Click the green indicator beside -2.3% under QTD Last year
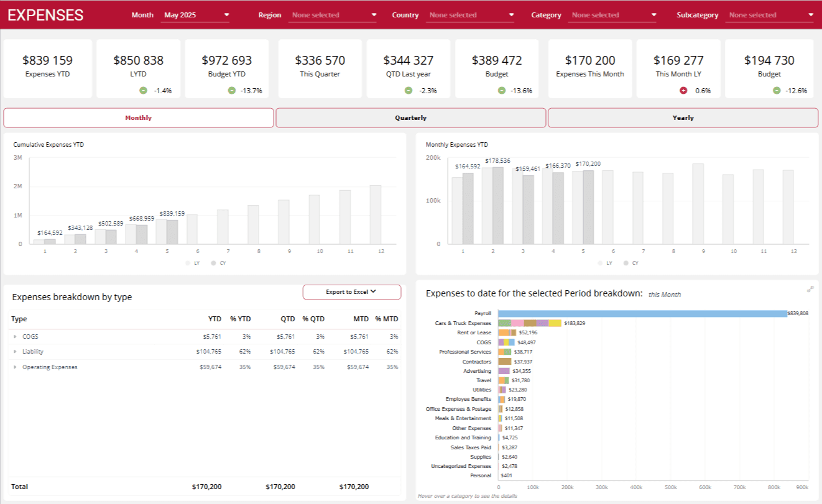 407,90
